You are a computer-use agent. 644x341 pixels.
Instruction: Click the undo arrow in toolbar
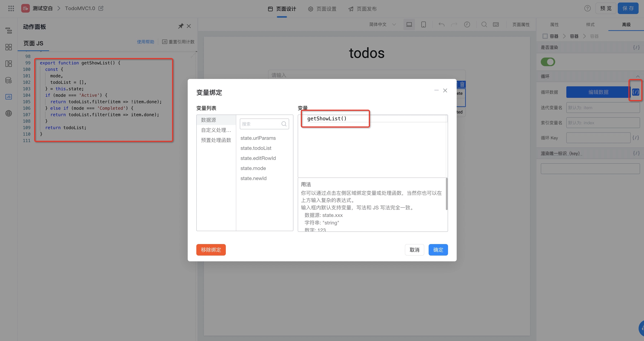441,24
